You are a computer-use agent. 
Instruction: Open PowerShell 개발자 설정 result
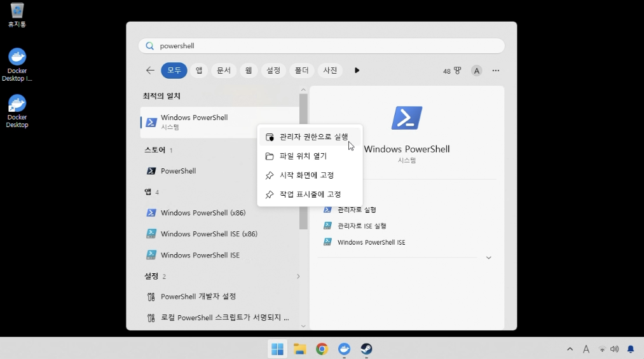coord(220,296)
